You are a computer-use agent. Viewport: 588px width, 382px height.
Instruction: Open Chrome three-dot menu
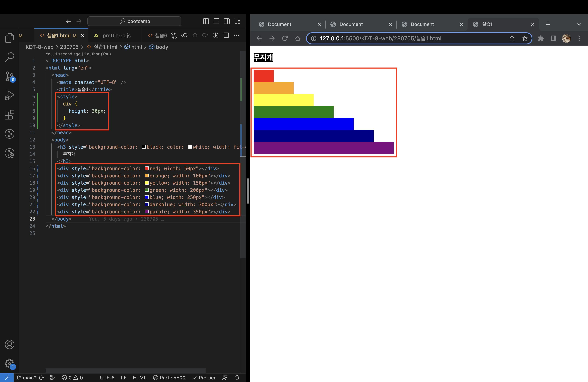coord(579,38)
